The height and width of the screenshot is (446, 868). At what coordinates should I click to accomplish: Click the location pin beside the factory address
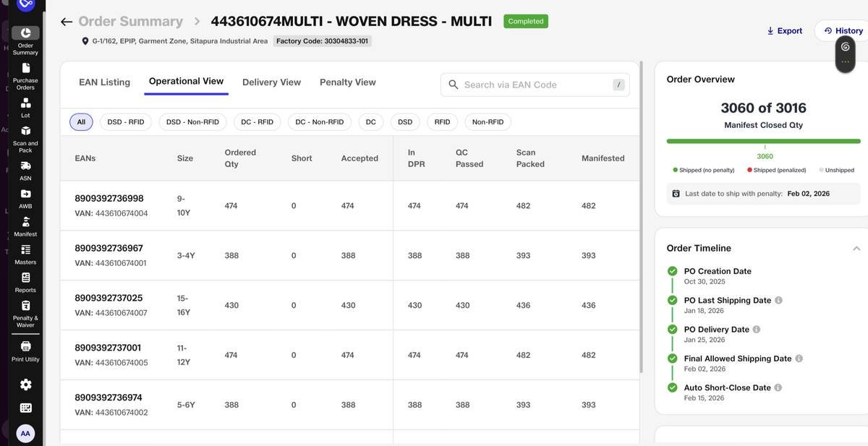tap(85, 41)
